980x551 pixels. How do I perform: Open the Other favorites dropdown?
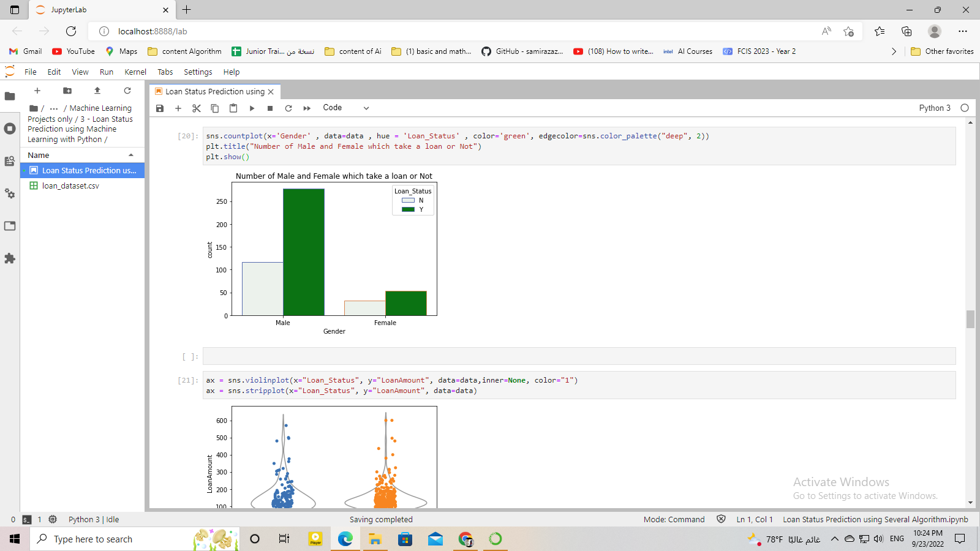pos(943,51)
